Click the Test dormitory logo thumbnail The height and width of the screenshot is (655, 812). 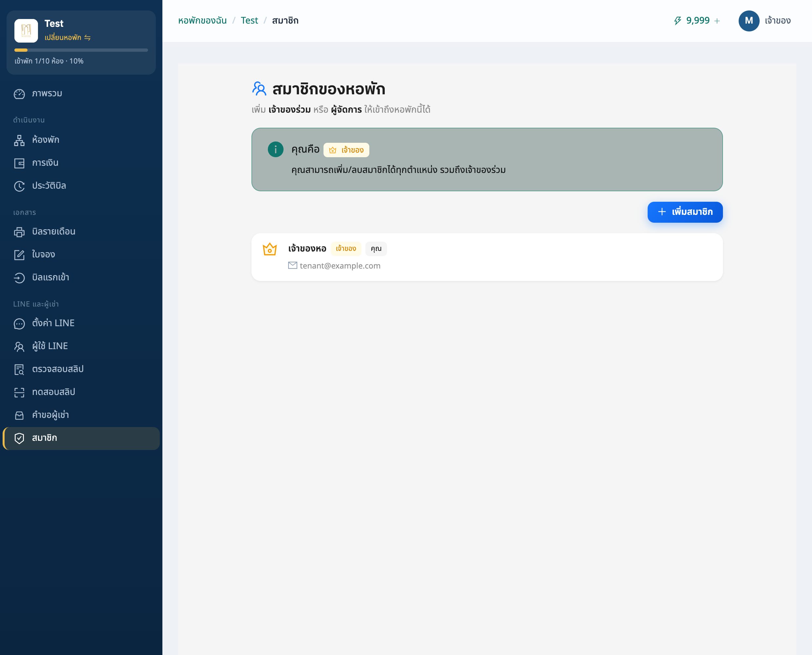[26, 30]
